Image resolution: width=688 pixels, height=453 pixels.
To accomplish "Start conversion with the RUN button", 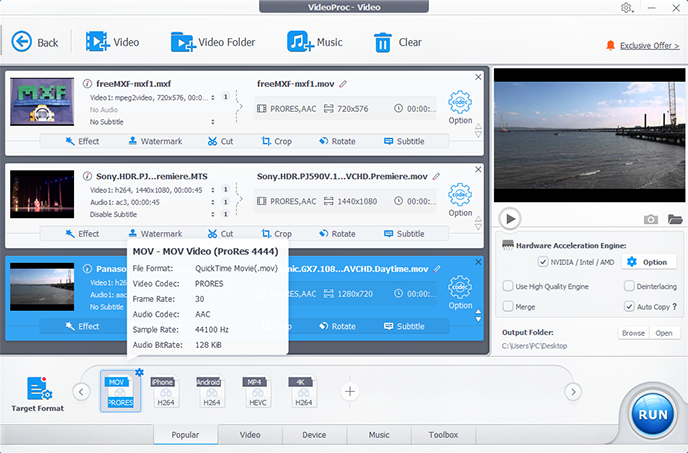I will coord(652,414).
